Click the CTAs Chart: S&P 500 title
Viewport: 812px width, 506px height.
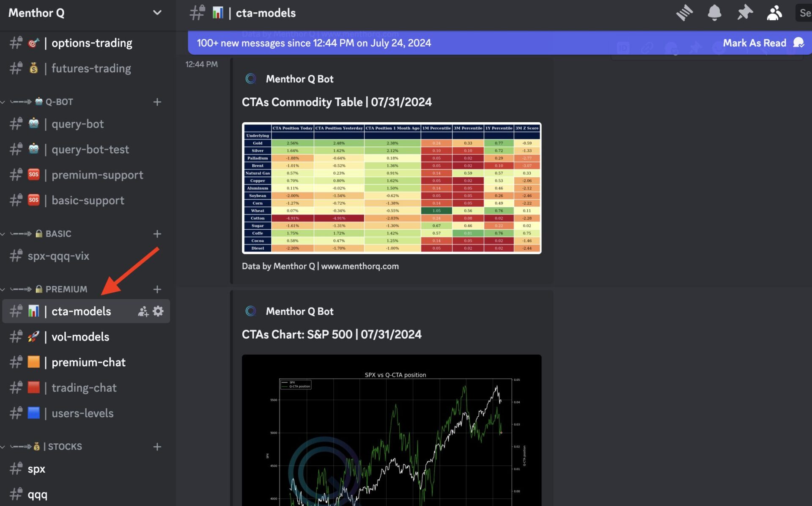(x=332, y=334)
